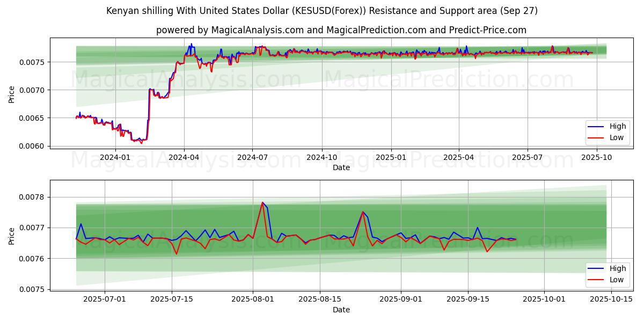Click the price low point near 2024-02 in top chart
This screenshot has width=644, height=322.
pyautogui.click(x=141, y=143)
